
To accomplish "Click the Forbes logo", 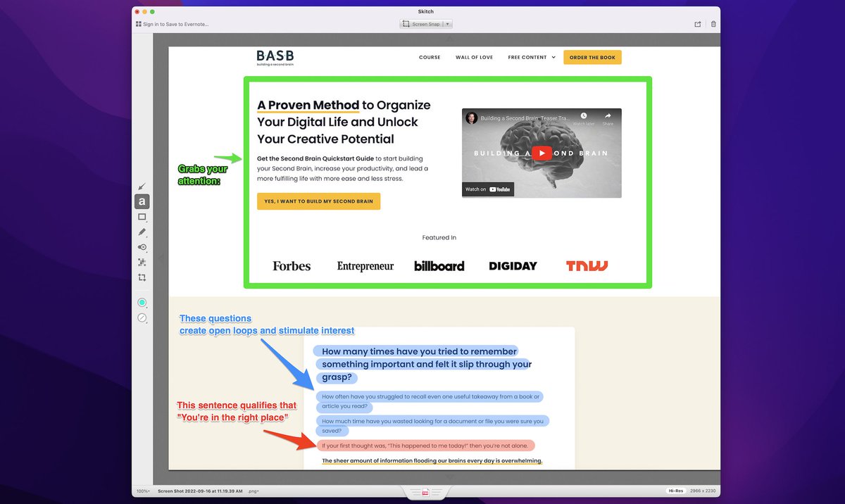I will point(292,266).
